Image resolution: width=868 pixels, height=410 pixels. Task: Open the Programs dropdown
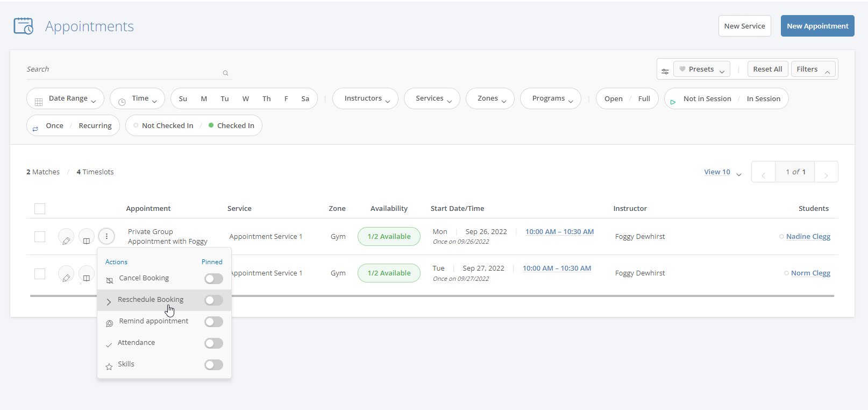[551, 98]
